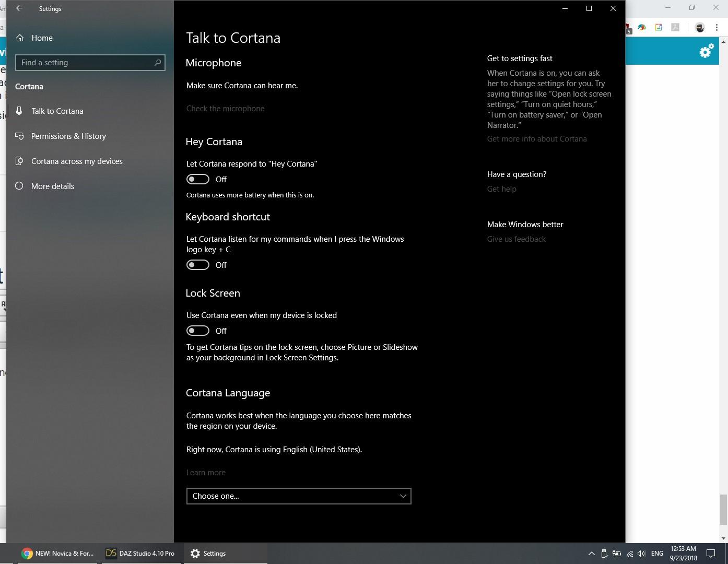Click the magnifier icon in Find a setting
Screen dimensions: 728x564
click(x=158, y=63)
